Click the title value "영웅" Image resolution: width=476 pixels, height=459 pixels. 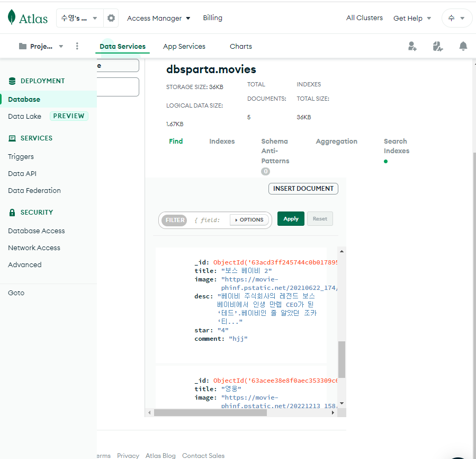click(231, 389)
